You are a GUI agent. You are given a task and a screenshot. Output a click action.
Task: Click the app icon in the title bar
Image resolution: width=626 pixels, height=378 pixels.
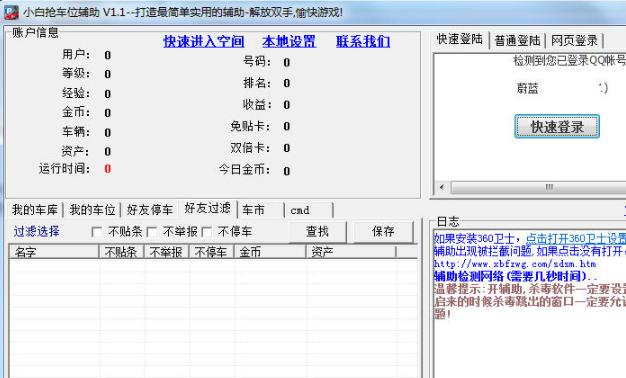(12, 12)
